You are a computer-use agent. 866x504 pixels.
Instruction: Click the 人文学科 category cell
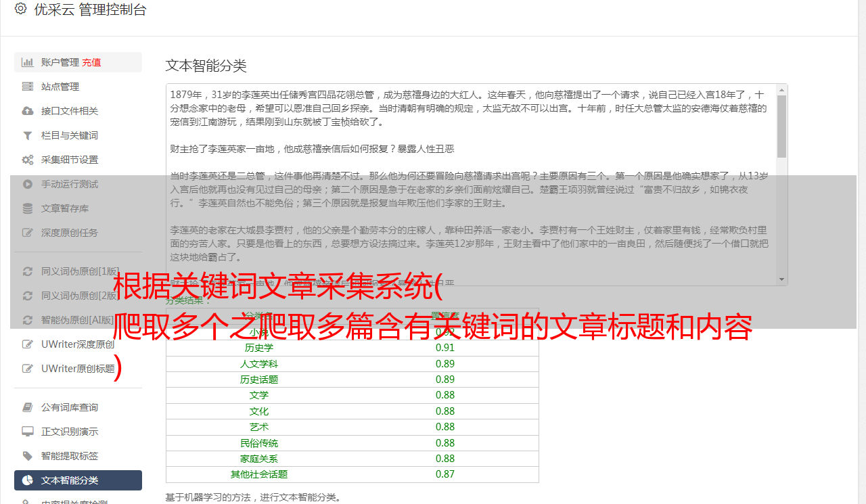pos(259,364)
